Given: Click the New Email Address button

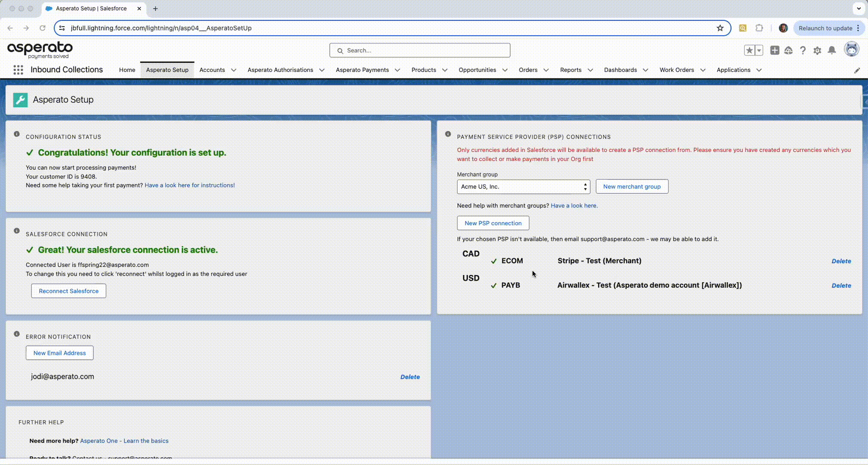Looking at the screenshot, I should (x=60, y=353).
